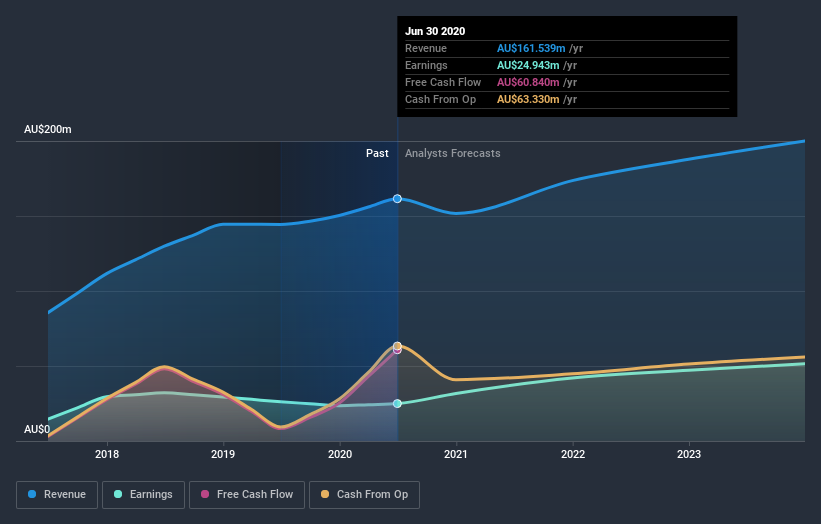Select the Revenue data point at Jun 2020

pyautogui.click(x=397, y=198)
